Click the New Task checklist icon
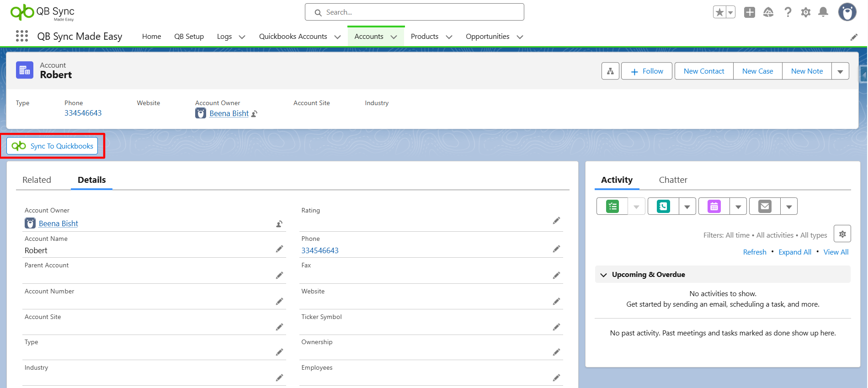The width and height of the screenshot is (868, 388). click(612, 207)
